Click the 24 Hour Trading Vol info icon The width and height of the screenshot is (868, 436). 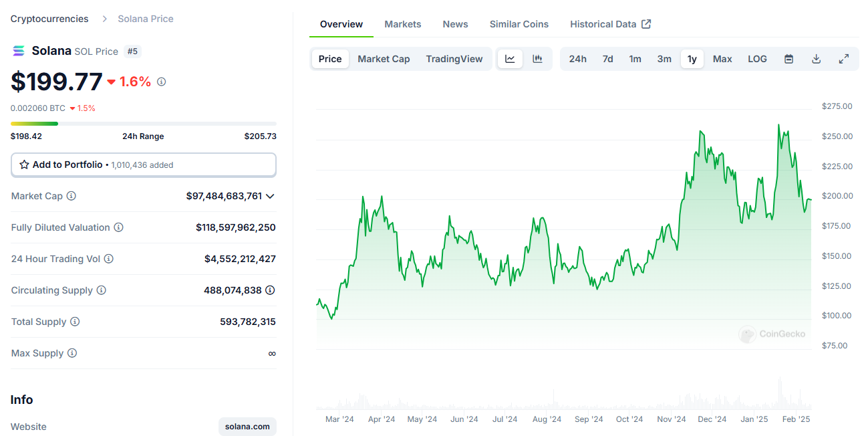(x=108, y=259)
